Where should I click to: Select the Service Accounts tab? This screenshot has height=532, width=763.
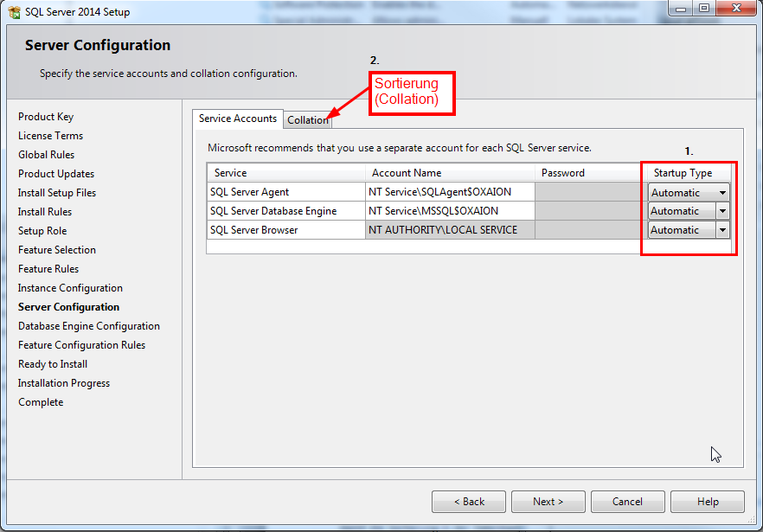238,119
